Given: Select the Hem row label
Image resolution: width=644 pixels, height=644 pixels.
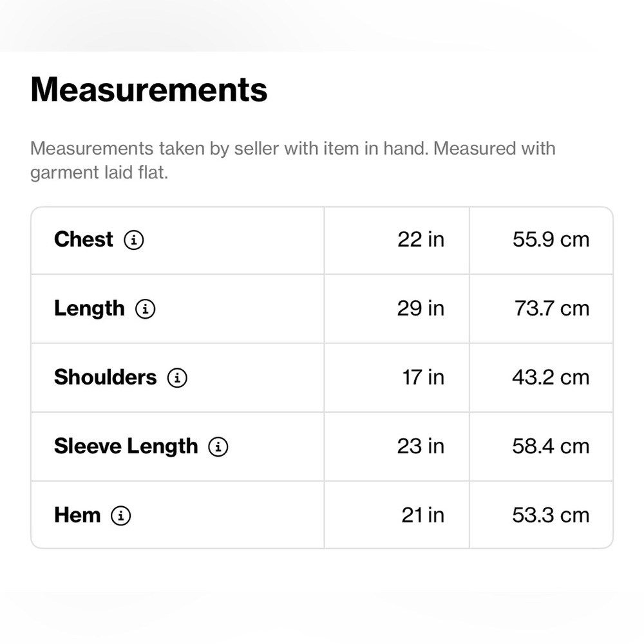Looking at the screenshot, I should click(77, 515).
